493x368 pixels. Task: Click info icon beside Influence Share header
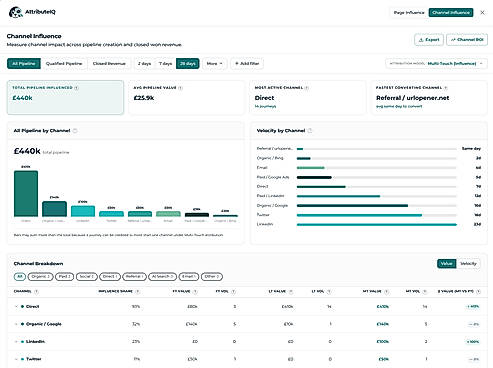point(137,292)
